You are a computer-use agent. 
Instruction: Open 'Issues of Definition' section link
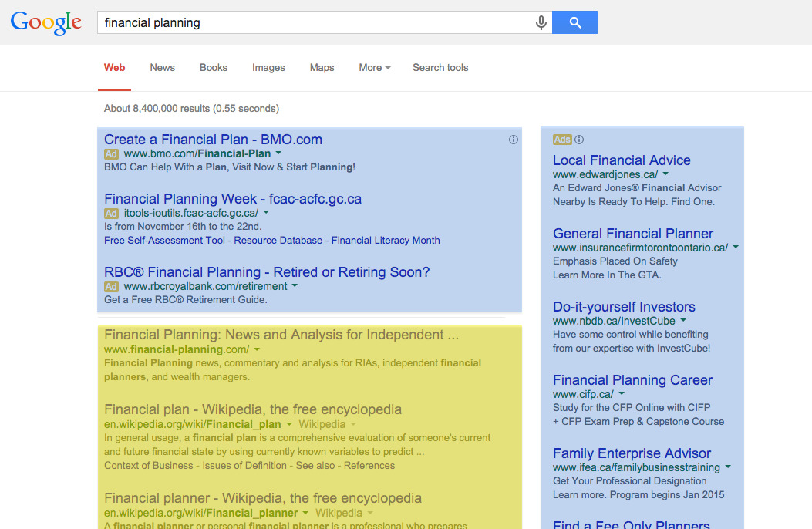pos(244,465)
